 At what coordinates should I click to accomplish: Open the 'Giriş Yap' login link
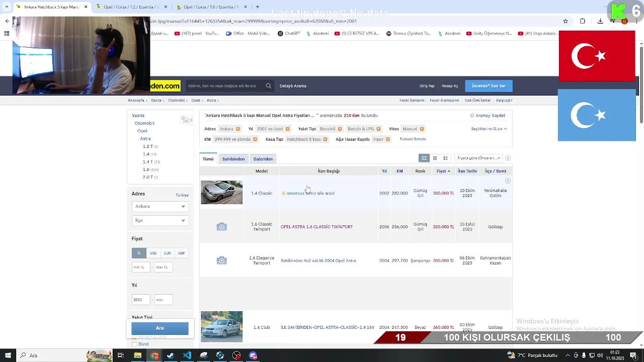click(x=427, y=86)
